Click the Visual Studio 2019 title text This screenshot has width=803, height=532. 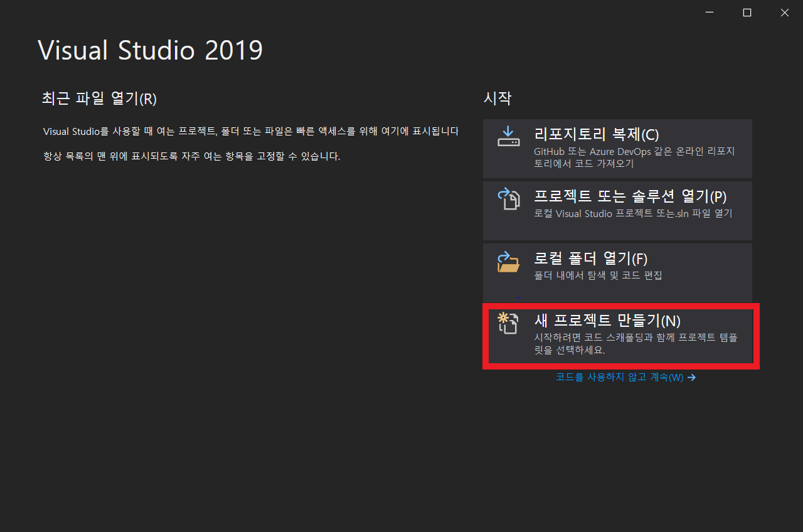(151, 50)
